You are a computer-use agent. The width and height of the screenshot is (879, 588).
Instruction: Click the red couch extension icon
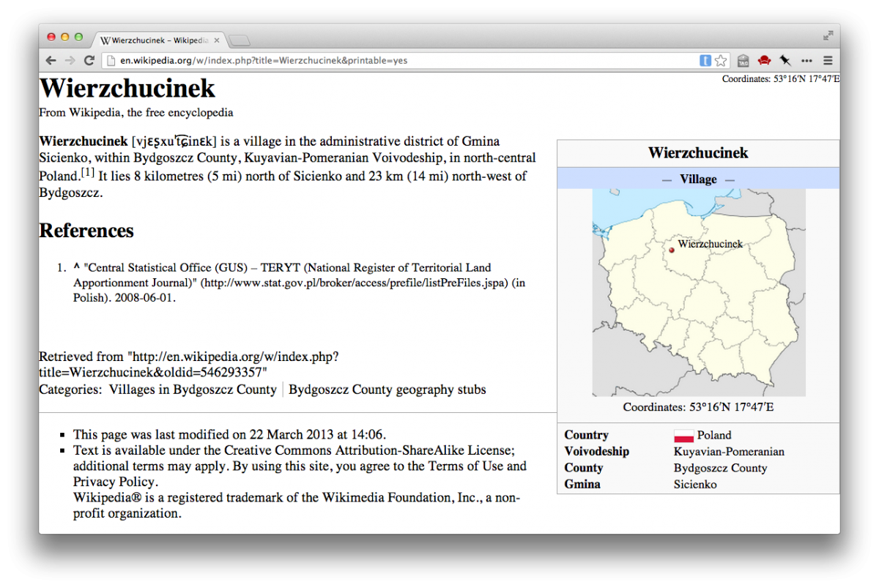coord(764,61)
